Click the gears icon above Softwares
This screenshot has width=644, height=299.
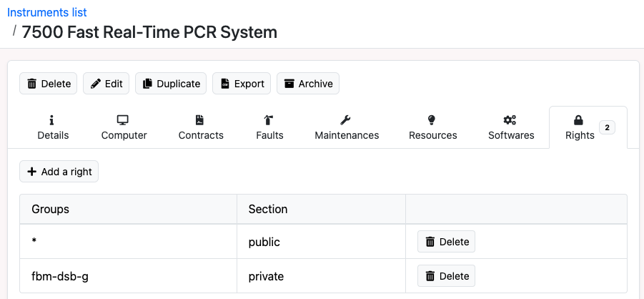[510, 120]
